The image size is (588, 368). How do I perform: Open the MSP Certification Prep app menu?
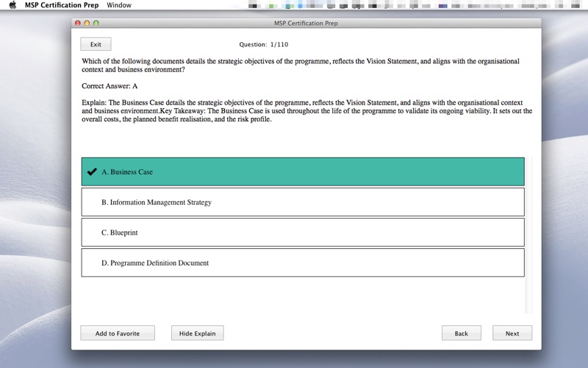pos(62,5)
